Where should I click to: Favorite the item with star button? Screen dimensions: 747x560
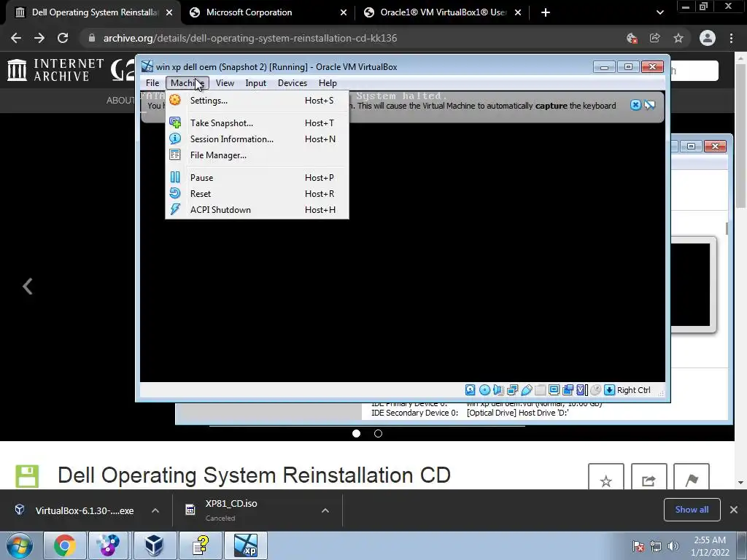tap(606, 477)
